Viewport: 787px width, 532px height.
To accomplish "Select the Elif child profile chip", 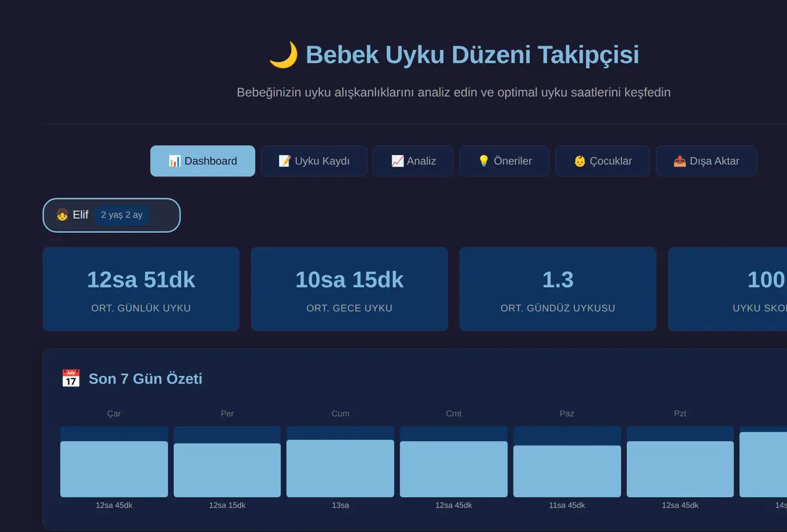I will [x=111, y=215].
